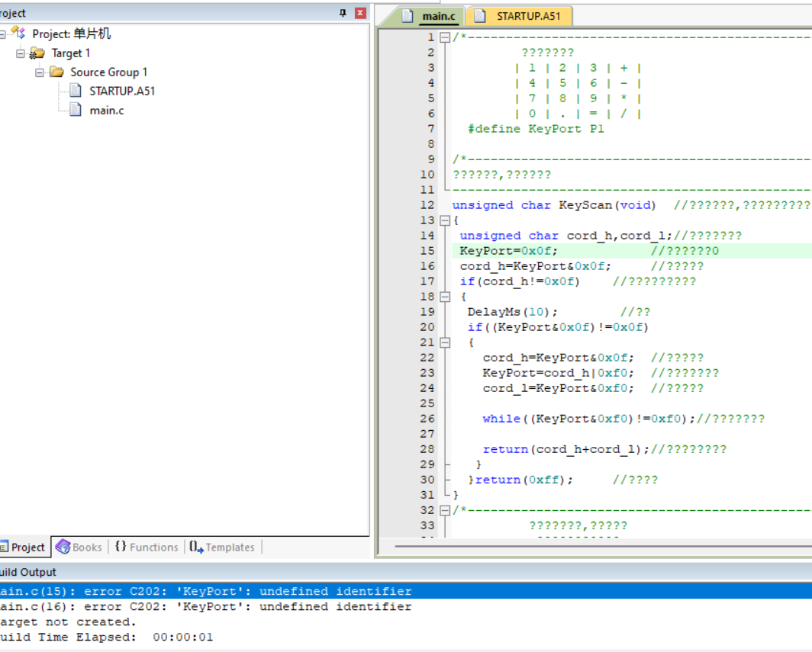Click the Functions tab braces icon
The width and height of the screenshot is (812, 652).
[121, 547]
